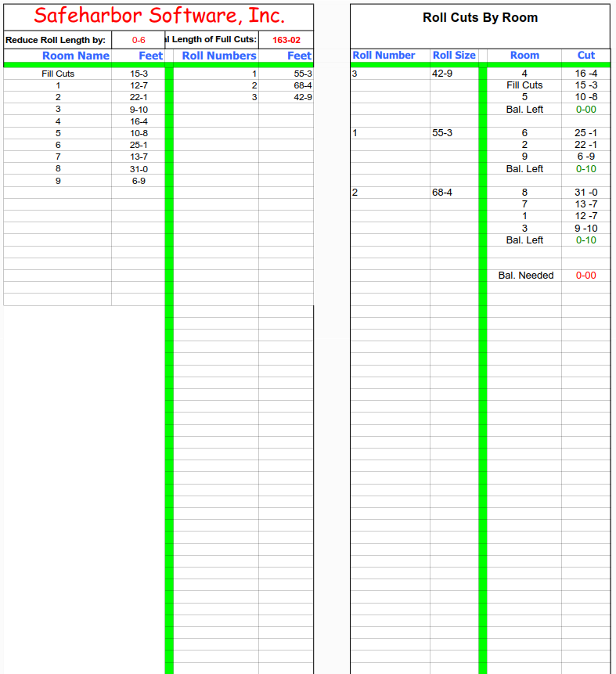Select the full cuts total 163-02
Screen dimensions: 616x674
(x=286, y=40)
